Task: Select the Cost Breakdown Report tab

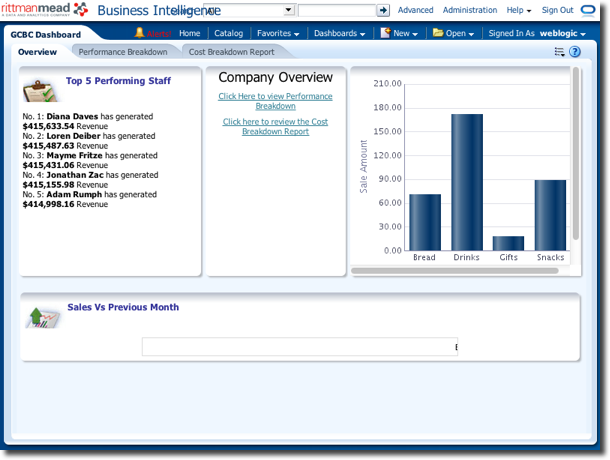Action: tap(231, 52)
